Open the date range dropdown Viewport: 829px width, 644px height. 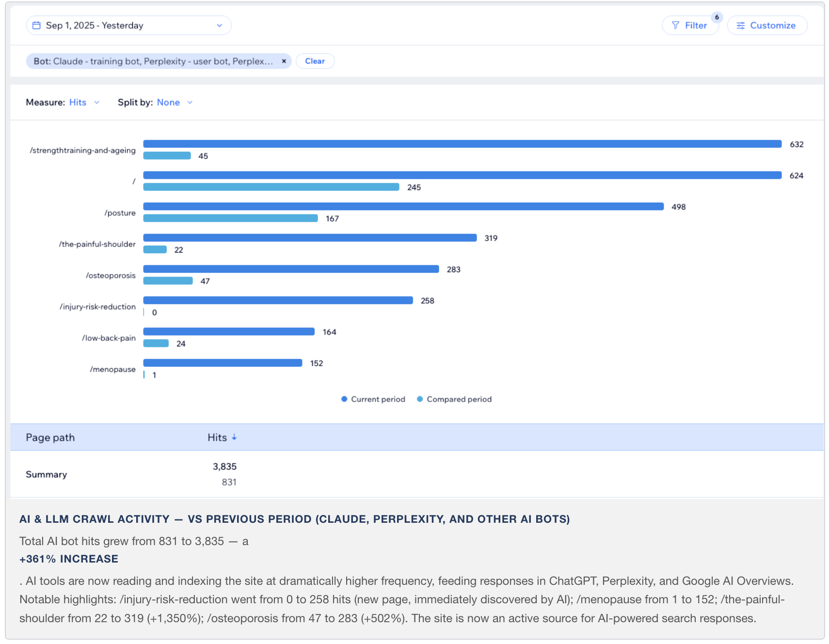(x=128, y=25)
